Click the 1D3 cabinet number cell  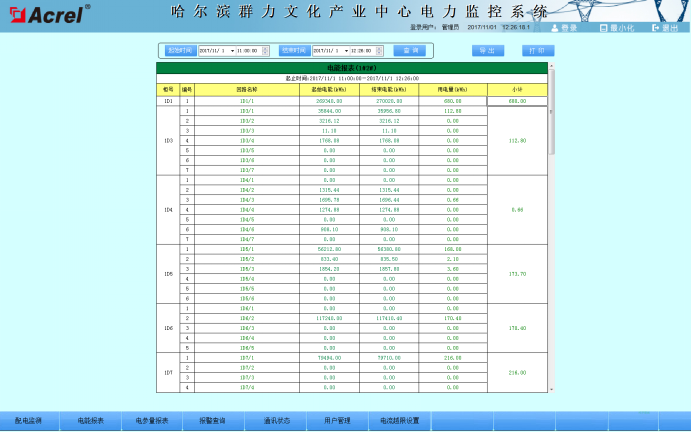pyautogui.click(x=168, y=141)
